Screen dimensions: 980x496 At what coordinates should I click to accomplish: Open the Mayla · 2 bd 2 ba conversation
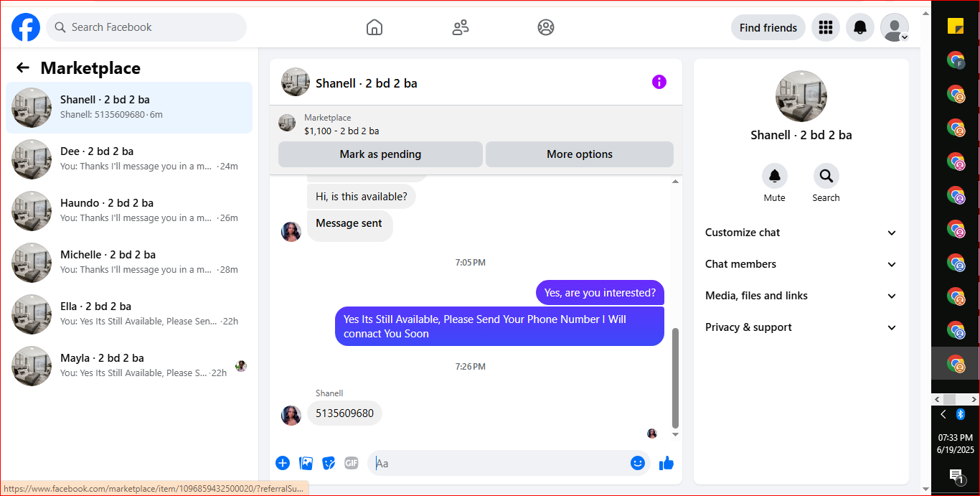coord(129,366)
